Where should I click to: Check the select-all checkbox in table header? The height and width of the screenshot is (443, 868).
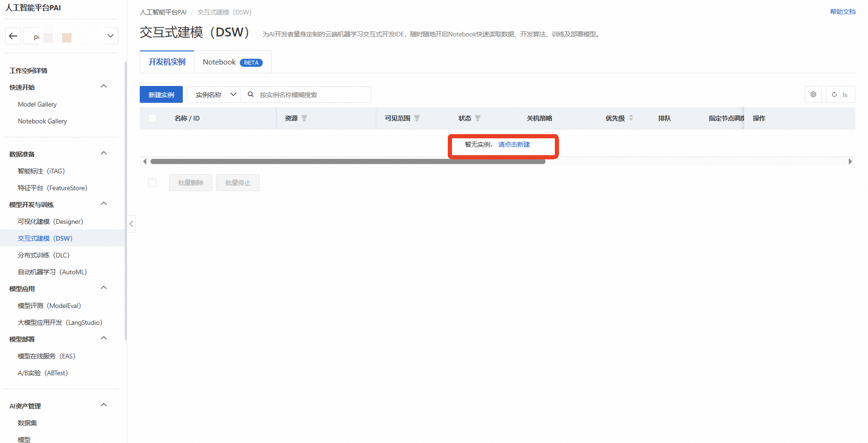tap(152, 118)
